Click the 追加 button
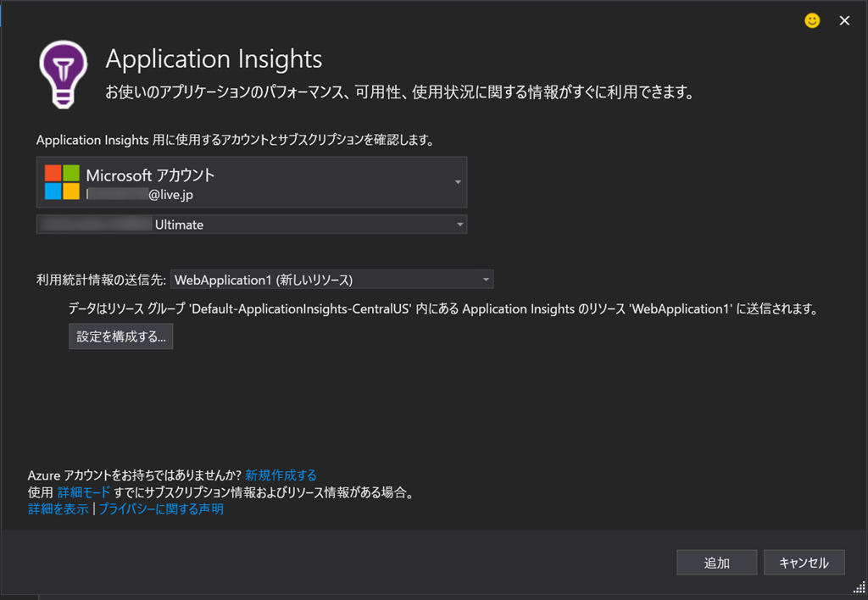The width and height of the screenshot is (868, 600). (x=716, y=563)
